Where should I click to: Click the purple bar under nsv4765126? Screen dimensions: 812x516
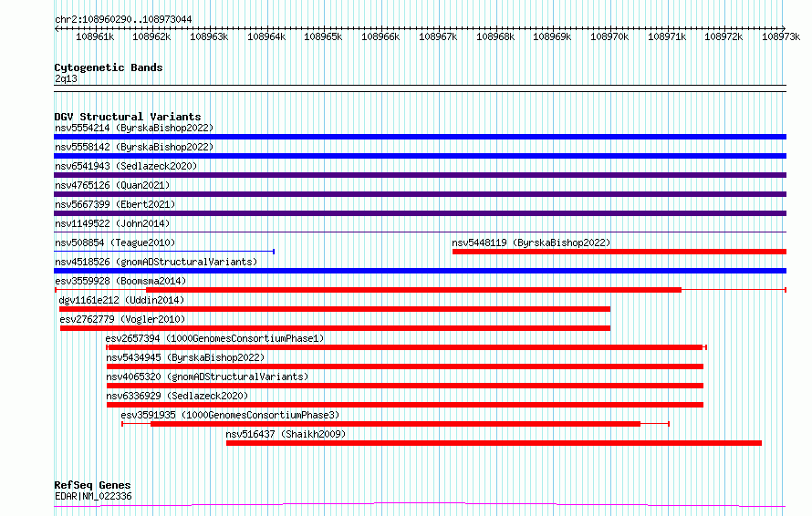[x=420, y=194]
